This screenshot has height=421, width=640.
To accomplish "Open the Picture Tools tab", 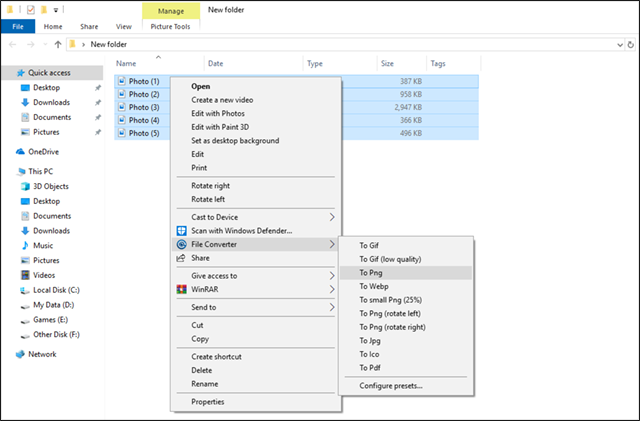I will 171,26.
